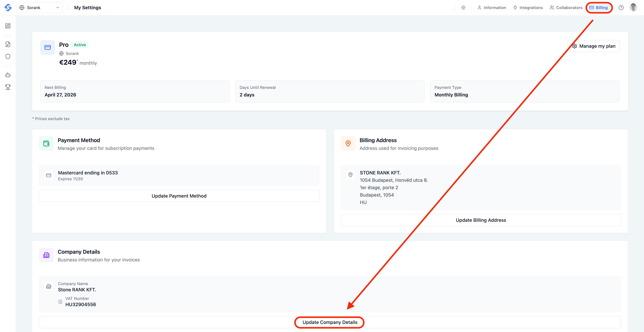Click Update Payment Method button
The image size is (644, 332).
(x=179, y=196)
